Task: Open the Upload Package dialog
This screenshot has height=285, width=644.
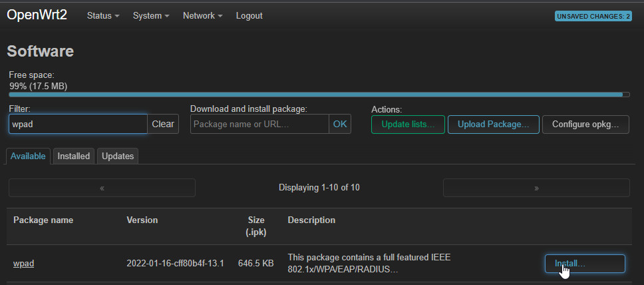Action: [x=493, y=125]
